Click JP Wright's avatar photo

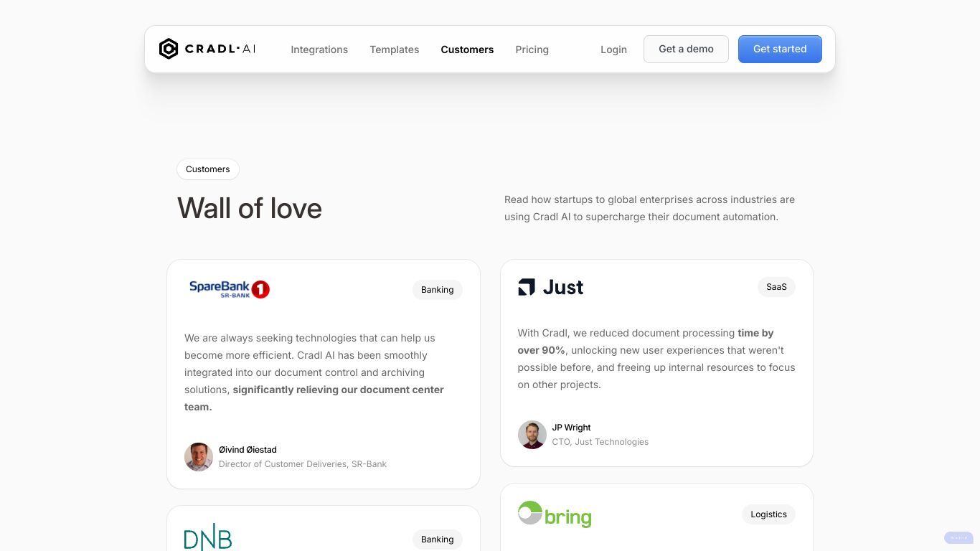click(x=532, y=435)
